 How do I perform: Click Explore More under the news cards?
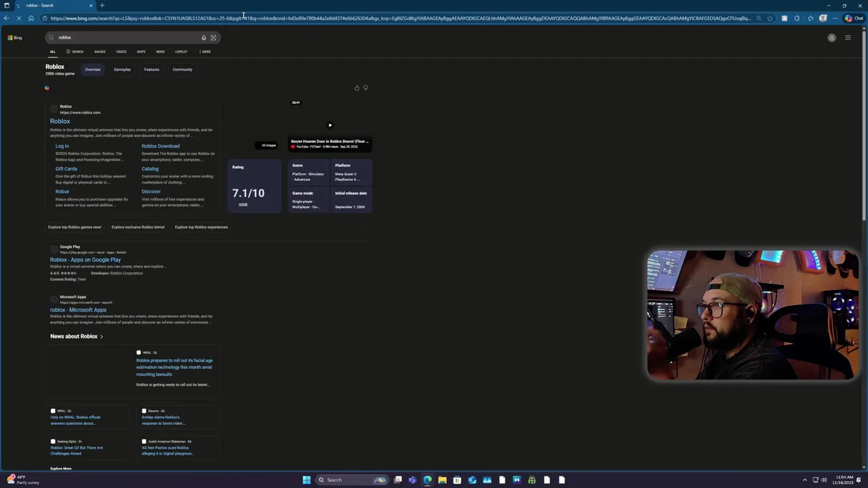point(60,468)
